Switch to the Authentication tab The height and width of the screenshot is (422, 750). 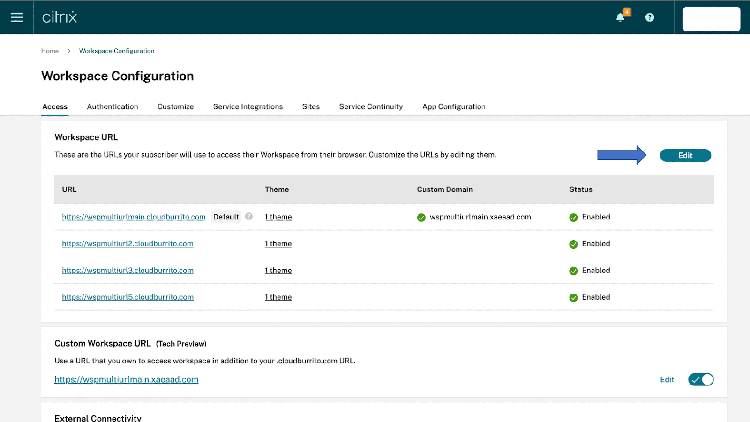click(x=112, y=107)
